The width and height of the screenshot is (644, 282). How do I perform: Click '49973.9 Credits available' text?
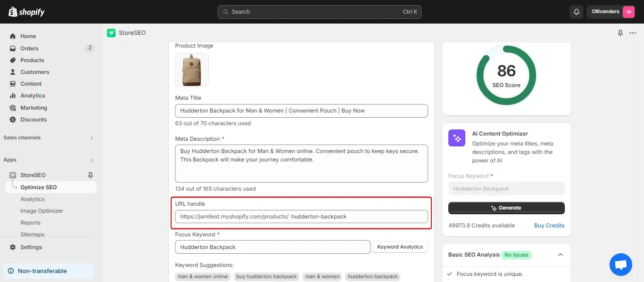tap(482, 226)
